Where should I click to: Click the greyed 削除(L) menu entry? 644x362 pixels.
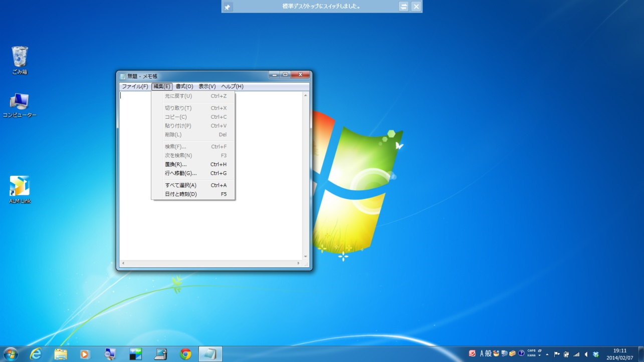[x=193, y=135]
